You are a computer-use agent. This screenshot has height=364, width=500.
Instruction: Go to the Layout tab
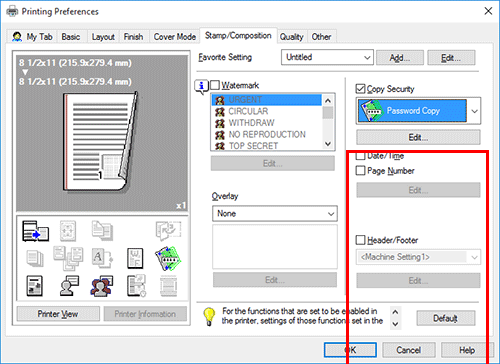point(103,37)
